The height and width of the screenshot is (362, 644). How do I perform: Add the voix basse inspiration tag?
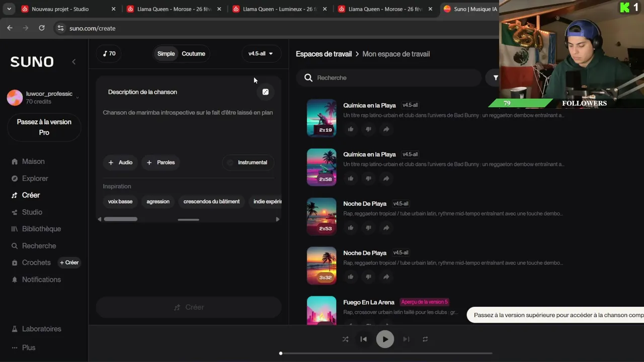click(x=120, y=202)
